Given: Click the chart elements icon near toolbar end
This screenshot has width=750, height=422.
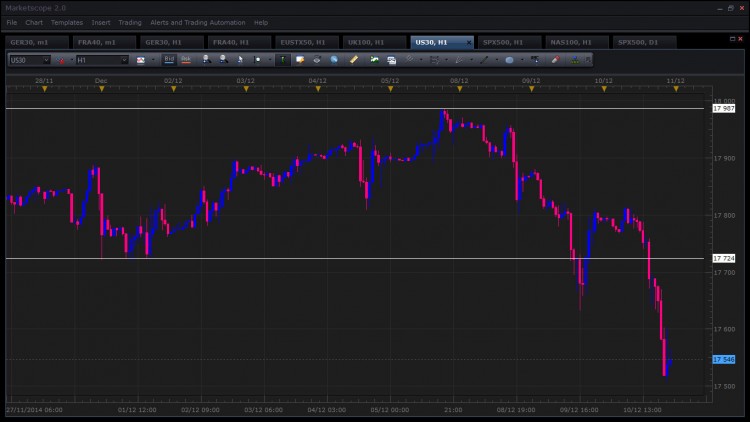Looking at the screenshot, I should point(575,60).
